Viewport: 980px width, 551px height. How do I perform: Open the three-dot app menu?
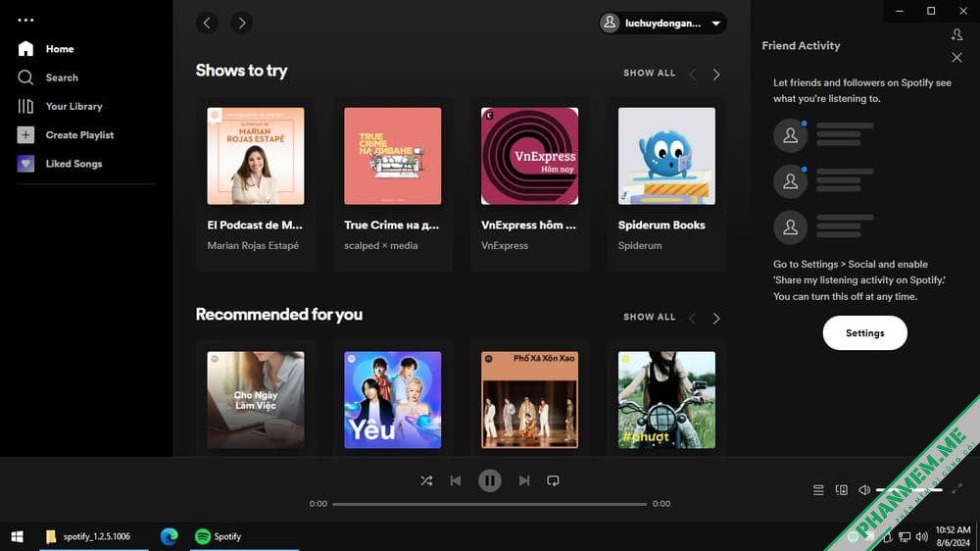click(x=25, y=20)
